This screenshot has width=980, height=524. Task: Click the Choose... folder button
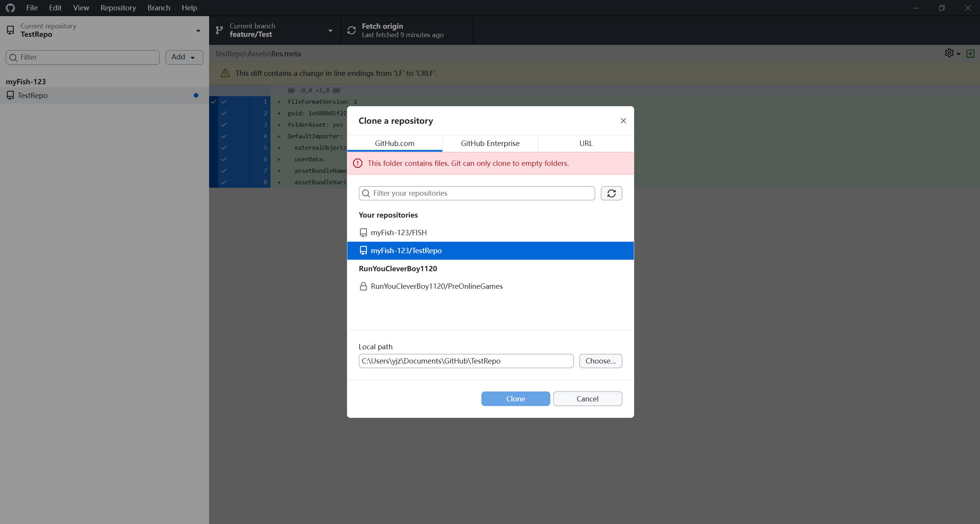(600, 361)
